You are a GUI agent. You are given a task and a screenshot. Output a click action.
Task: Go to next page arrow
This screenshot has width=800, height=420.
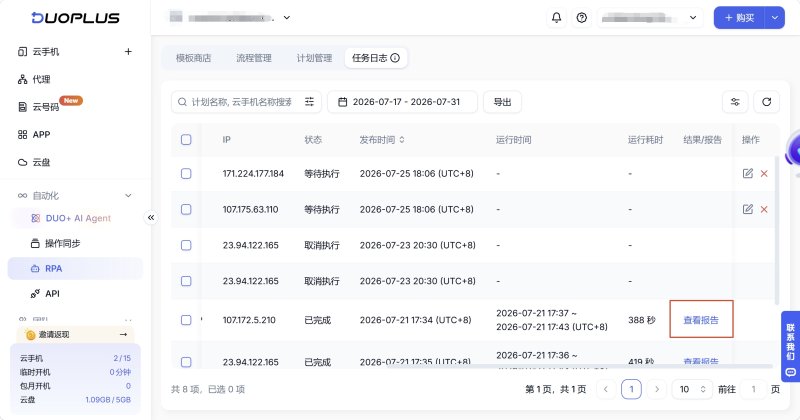[x=657, y=389]
